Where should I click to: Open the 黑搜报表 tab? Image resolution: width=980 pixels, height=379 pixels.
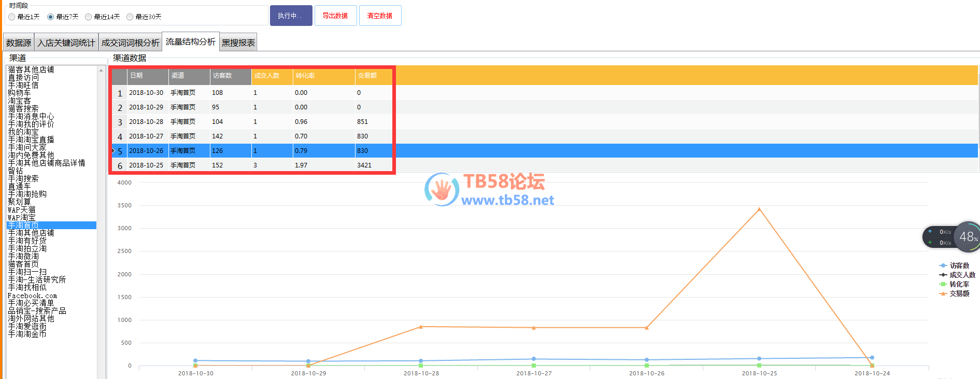click(238, 43)
